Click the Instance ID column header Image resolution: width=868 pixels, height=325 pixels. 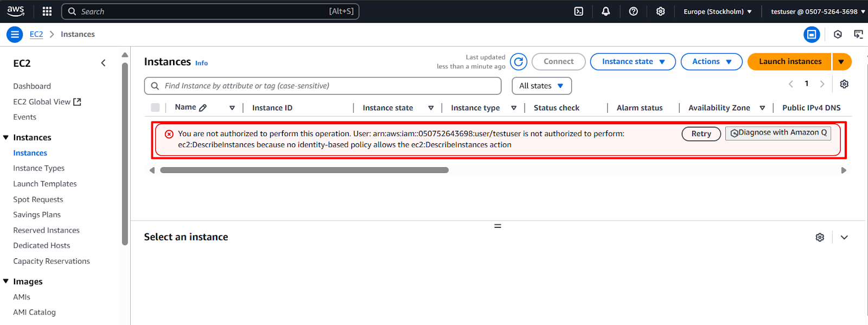pyautogui.click(x=272, y=108)
